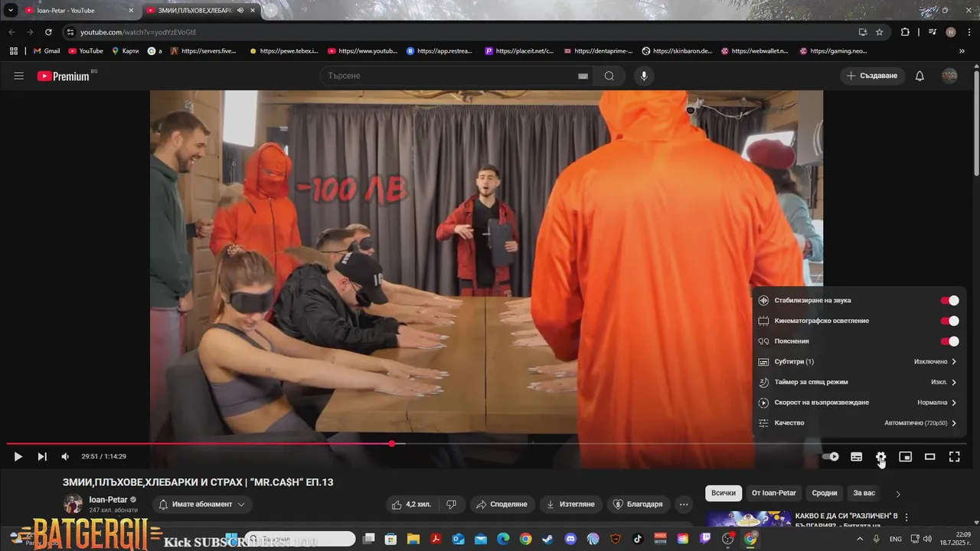This screenshot has width=980, height=551.
Task: Expand hidden bookmarks overflow chevron
Action: click(x=962, y=51)
